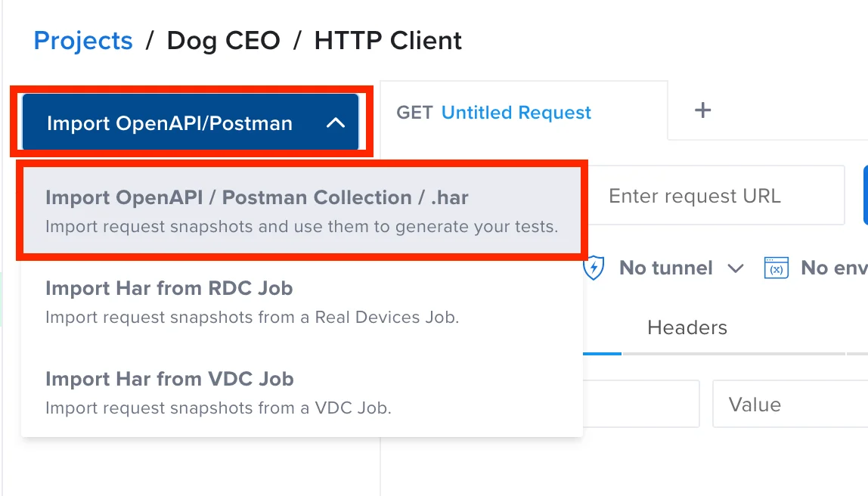
Task: Select the GET Untitled Request tab
Action: (x=491, y=112)
